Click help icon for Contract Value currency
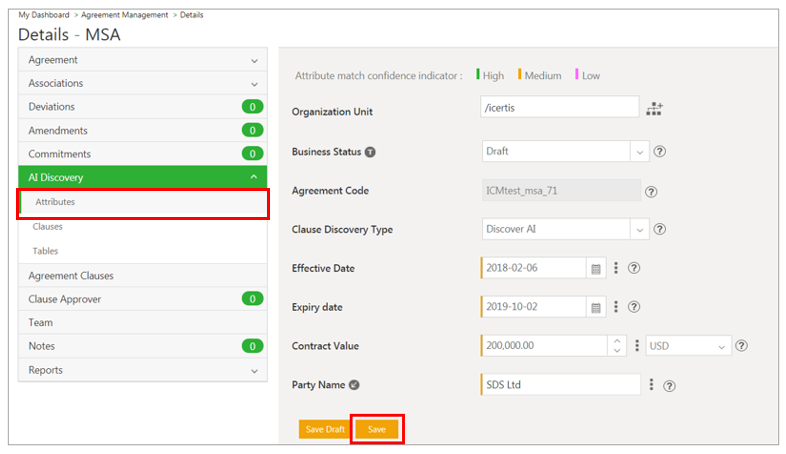 pos(741,345)
